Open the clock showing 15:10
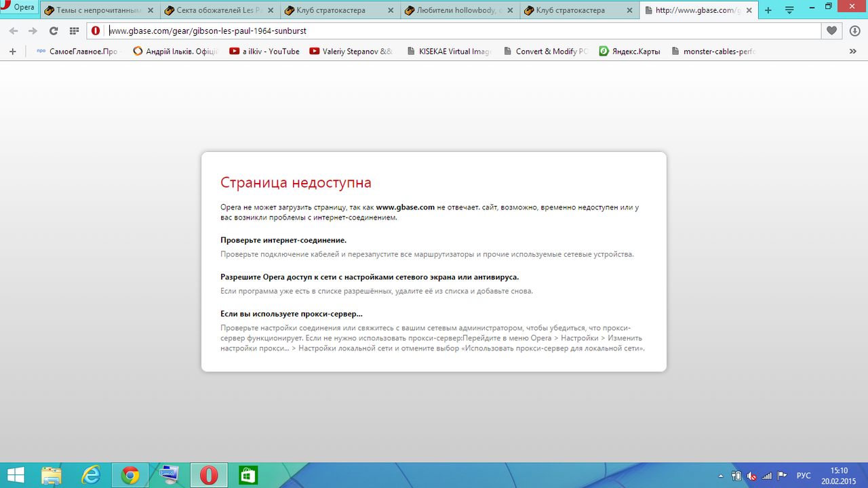The height and width of the screenshot is (488, 868). pos(839,476)
